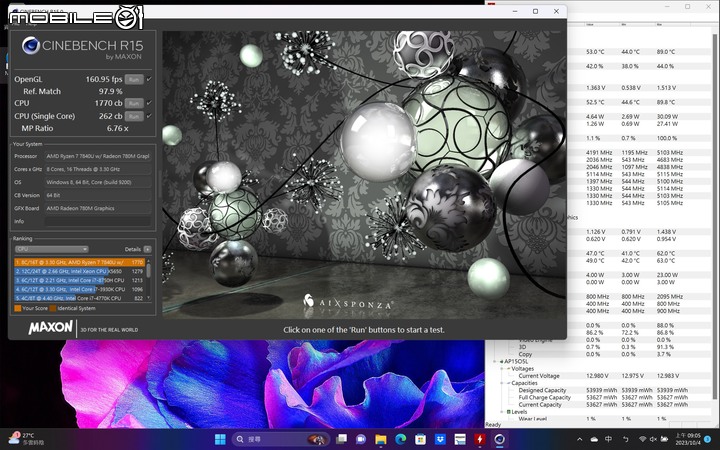
Task: Click the OneDrive cloud tray icon
Action: pyautogui.click(x=594, y=439)
